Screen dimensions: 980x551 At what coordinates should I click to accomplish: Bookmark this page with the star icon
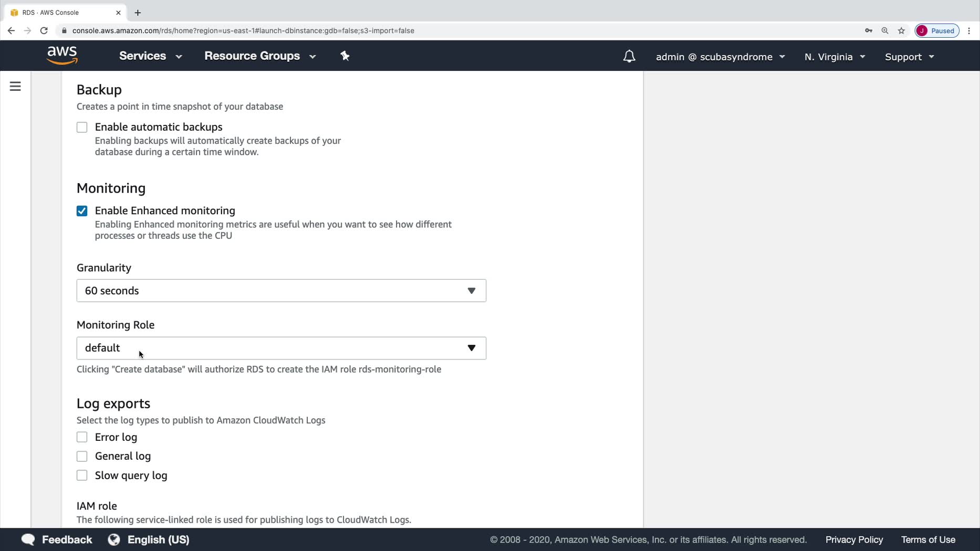901,30
